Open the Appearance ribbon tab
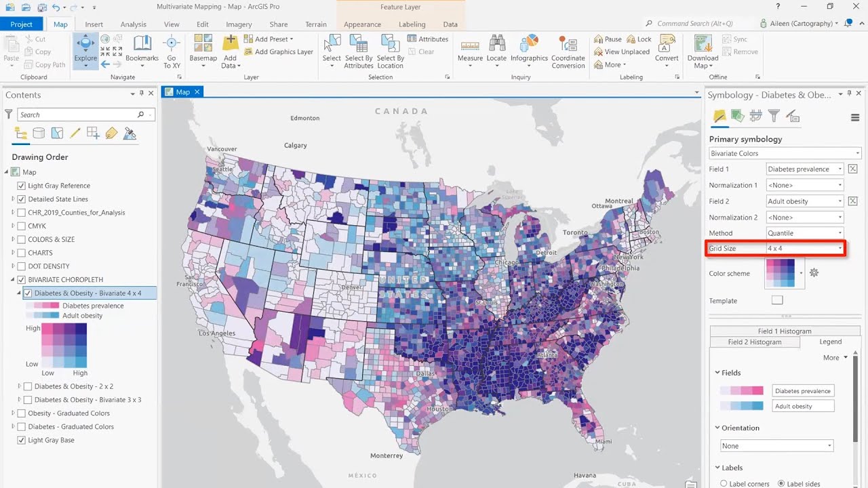Viewport: 868px width, 488px height. tap(362, 24)
